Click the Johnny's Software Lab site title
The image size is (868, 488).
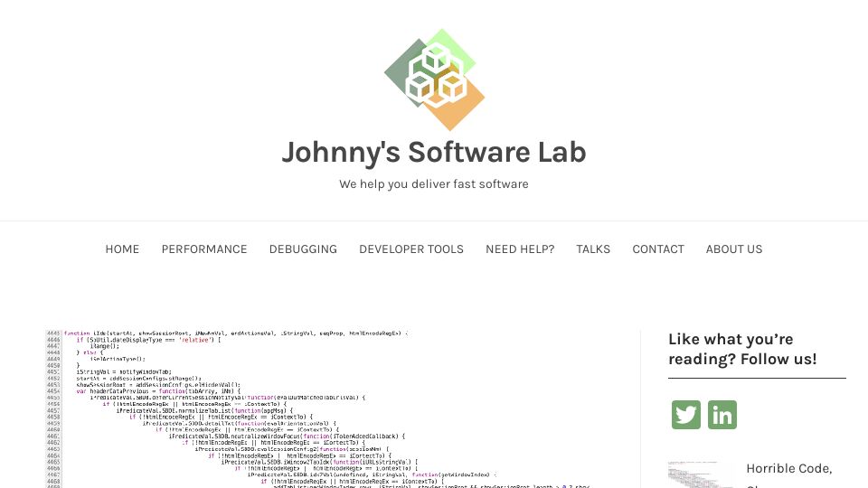click(434, 152)
